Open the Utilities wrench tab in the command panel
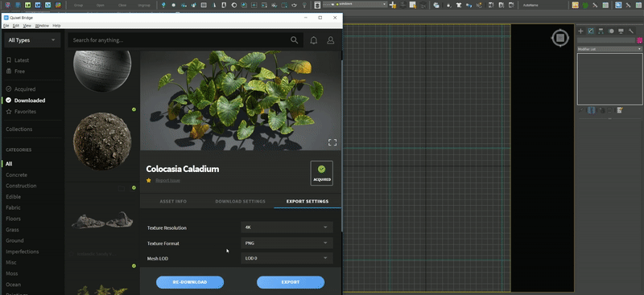 631,31
